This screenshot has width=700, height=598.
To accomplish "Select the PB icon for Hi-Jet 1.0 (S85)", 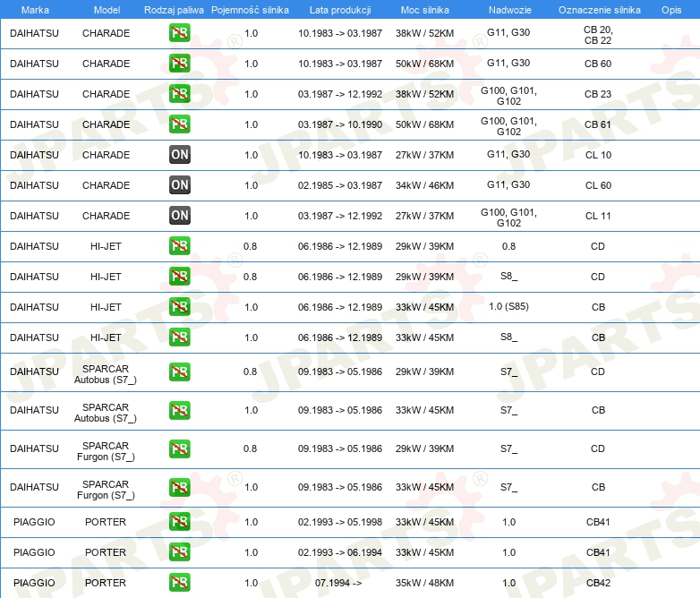I will [179, 307].
